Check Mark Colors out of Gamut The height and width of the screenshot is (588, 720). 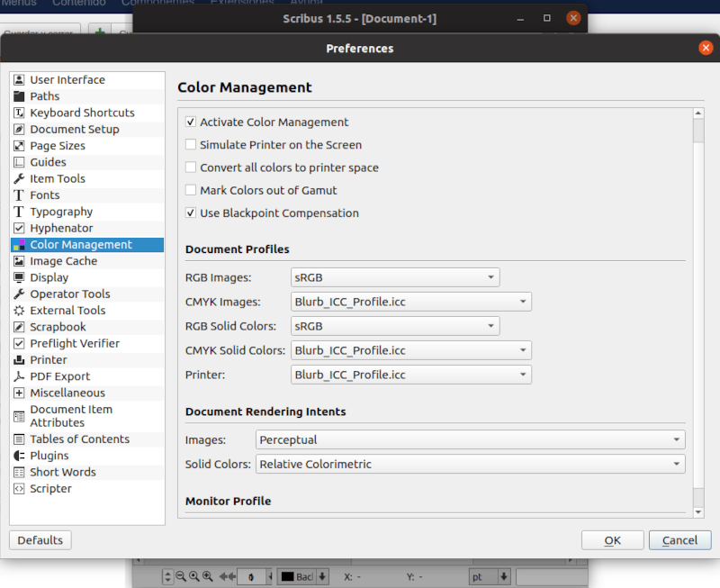pyautogui.click(x=191, y=190)
